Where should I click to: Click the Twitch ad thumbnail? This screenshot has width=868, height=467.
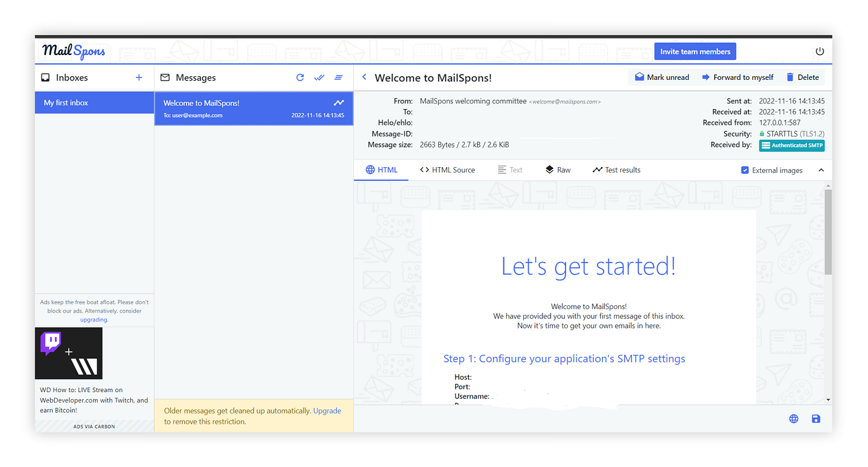coord(69,353)
